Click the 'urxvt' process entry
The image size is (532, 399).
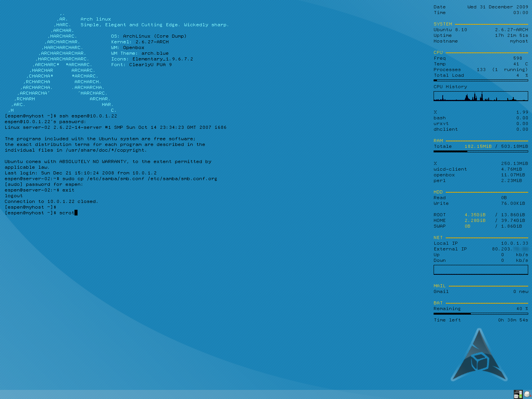[x=441, y=123]
